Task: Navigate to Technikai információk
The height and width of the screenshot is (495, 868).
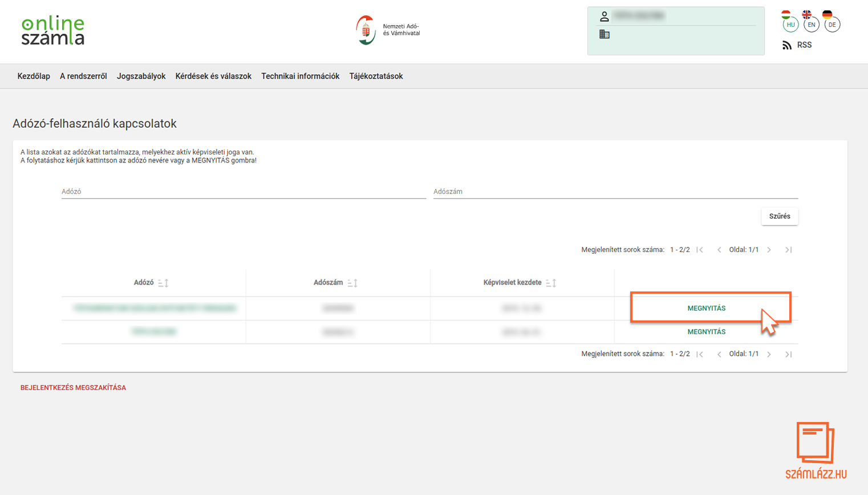Action: (300, 76)
